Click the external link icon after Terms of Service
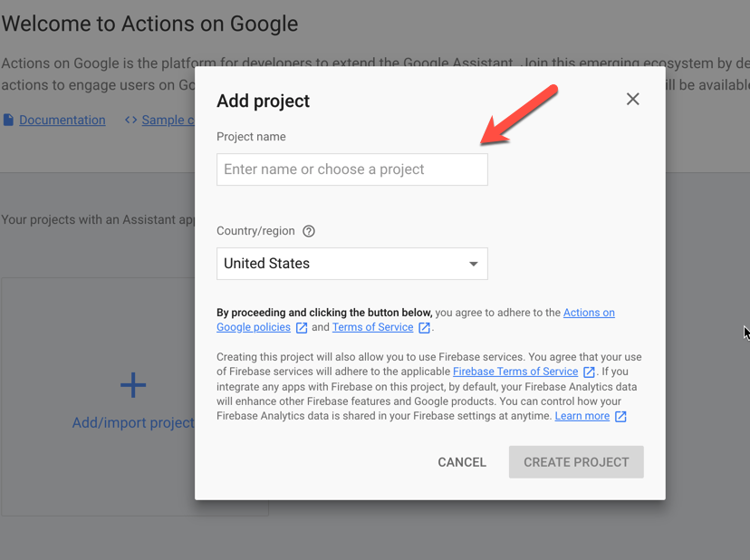 click(424, 327)
